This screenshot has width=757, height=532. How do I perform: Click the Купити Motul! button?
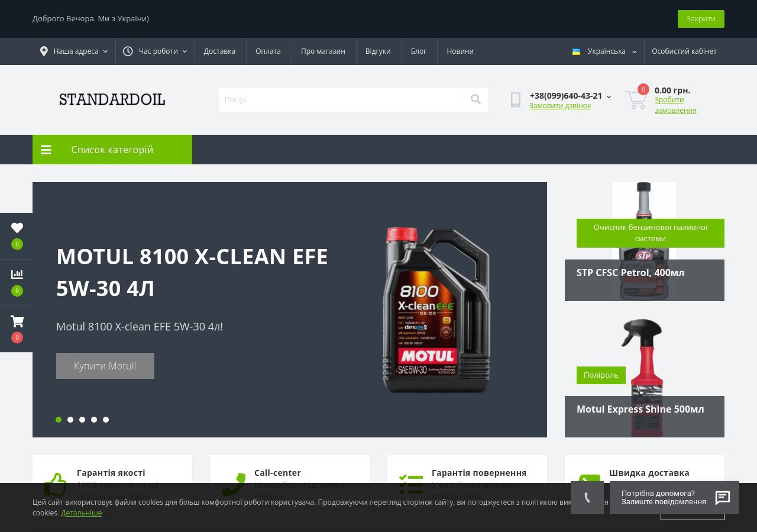tap(105, 366)
